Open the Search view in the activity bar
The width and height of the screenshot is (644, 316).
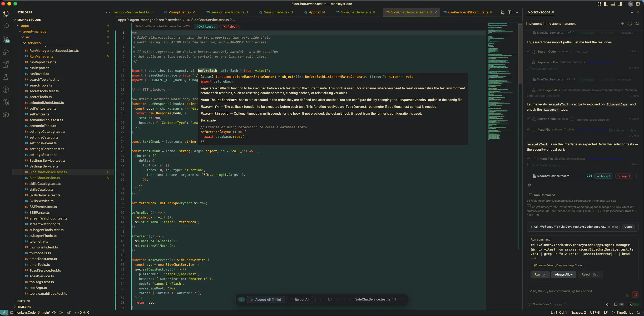pyautogui.click(x=6, y=27)
